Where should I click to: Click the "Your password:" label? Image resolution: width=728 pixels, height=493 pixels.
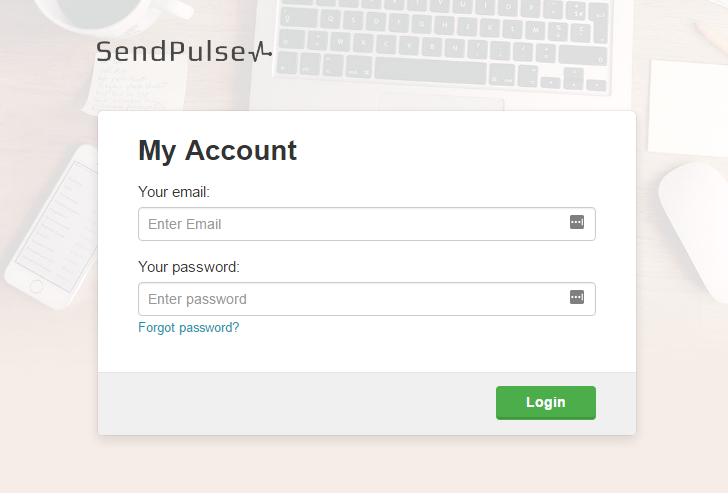pyautogui.click(x=189, y=267)
